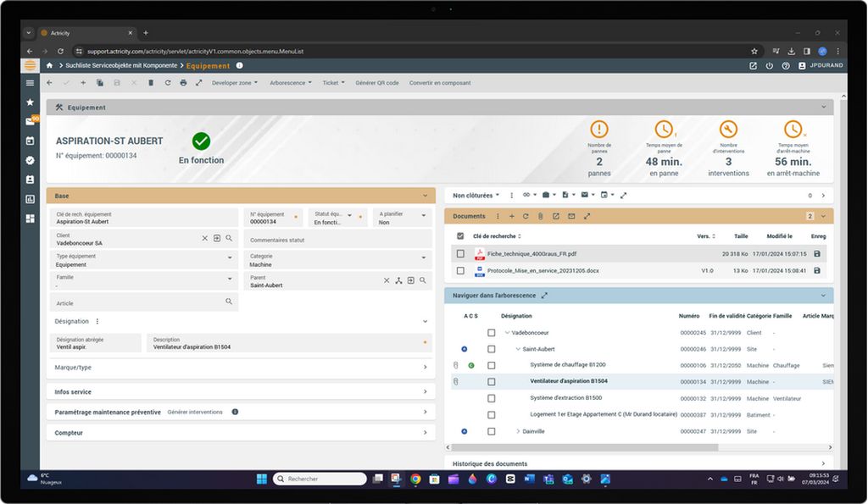
Task: Open calendar icon in left sidebar
Action: 30,141
